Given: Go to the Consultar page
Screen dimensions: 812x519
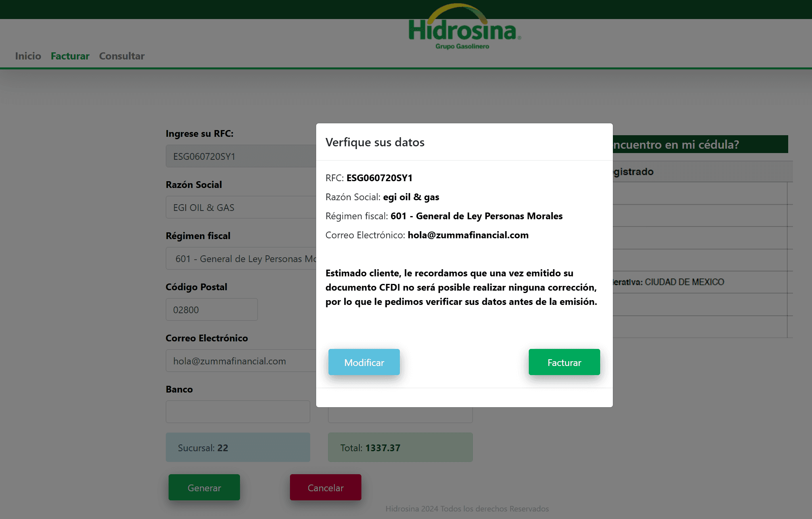Looking at the screenshot, I should (122, 56).
